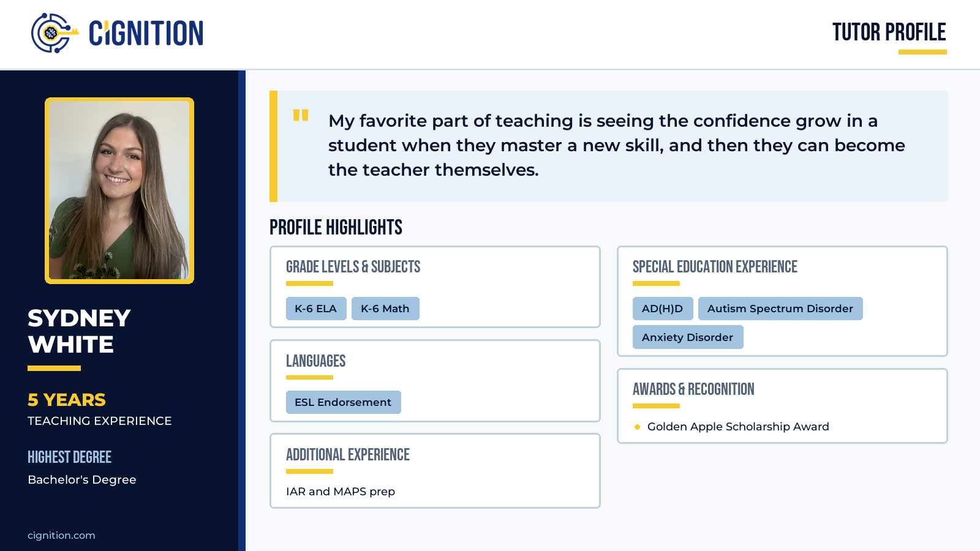The width and height of the screenshot is (980, 551).
Task: Click the Cignition key logo icon
Action: coord(55,33)
